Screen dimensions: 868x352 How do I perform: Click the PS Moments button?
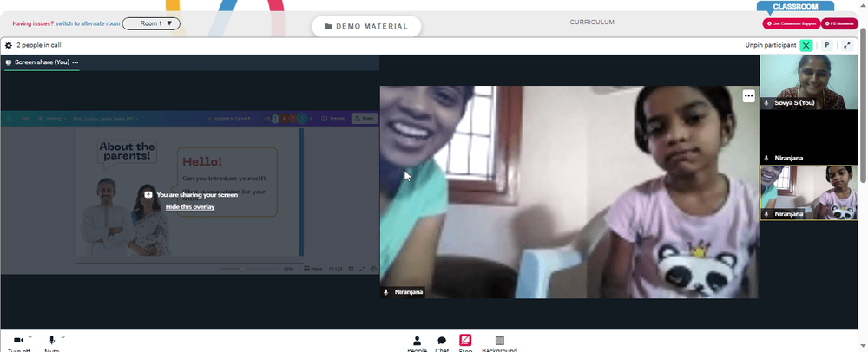(839, 23)
